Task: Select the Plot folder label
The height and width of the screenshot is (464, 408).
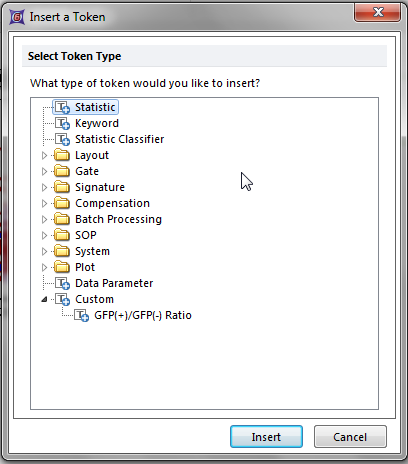Action: pos(85,267)
